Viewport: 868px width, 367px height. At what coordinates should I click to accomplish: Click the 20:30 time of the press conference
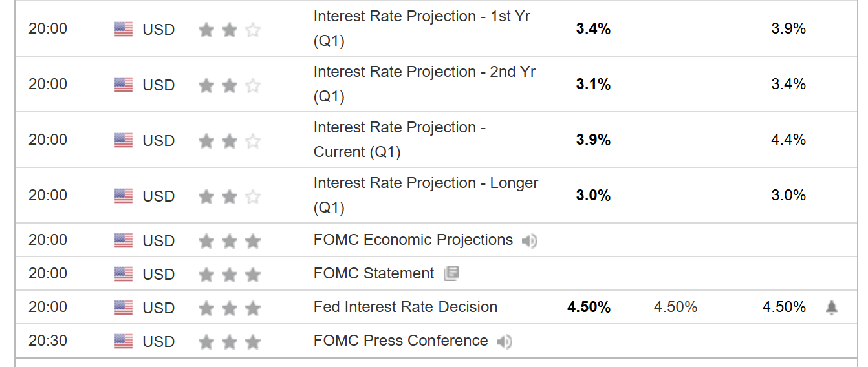(47, 341)
